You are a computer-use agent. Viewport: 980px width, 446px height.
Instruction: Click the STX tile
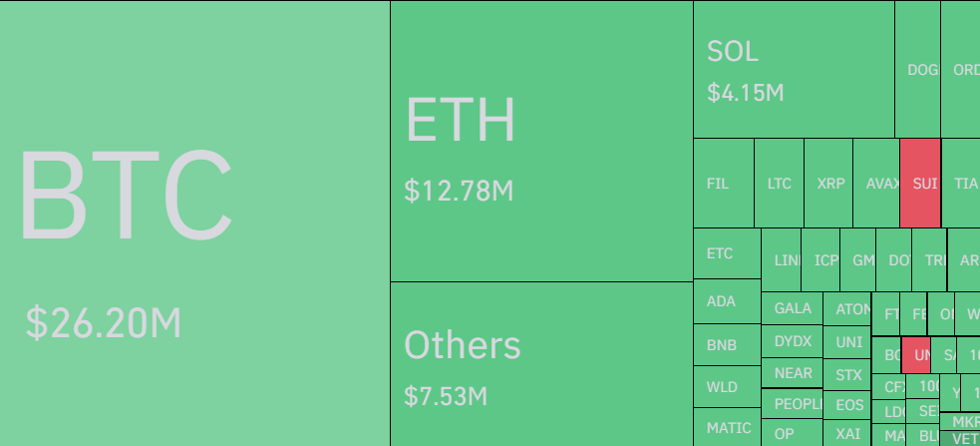point(848,375)
